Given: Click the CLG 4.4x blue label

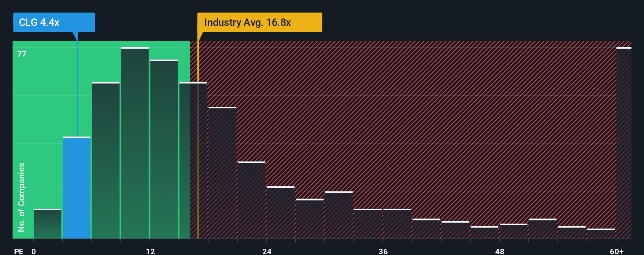Looking at the screenshot, I should (x=54, y=22).
